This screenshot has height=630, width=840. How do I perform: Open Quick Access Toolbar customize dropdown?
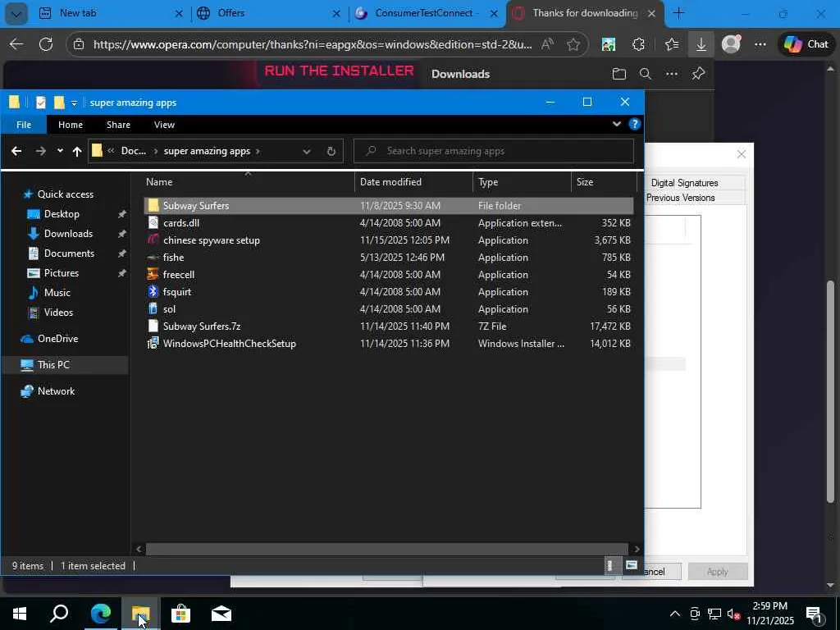click(74, 103)
